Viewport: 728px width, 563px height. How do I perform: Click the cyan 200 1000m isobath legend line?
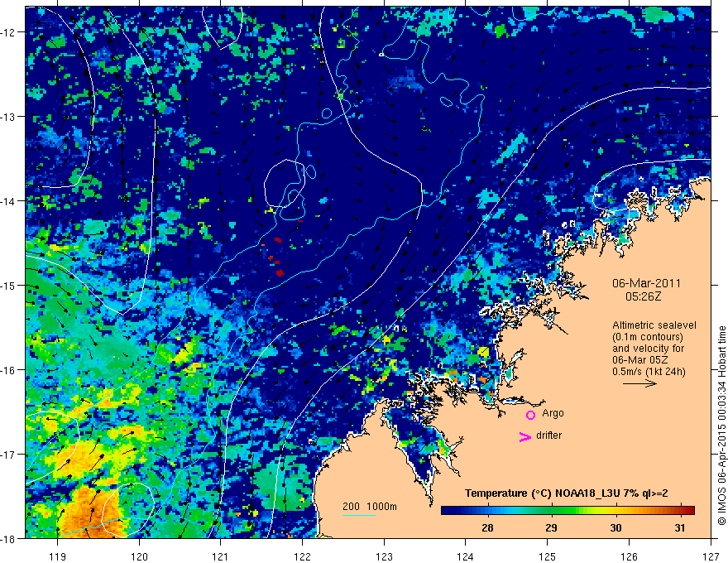point(359,515)
